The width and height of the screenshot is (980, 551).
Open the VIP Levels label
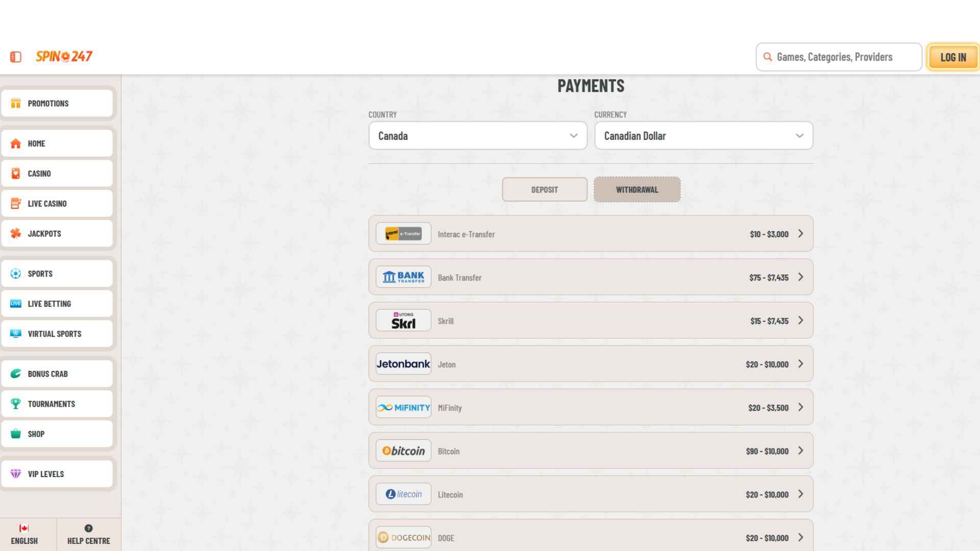tap(46, 474)
